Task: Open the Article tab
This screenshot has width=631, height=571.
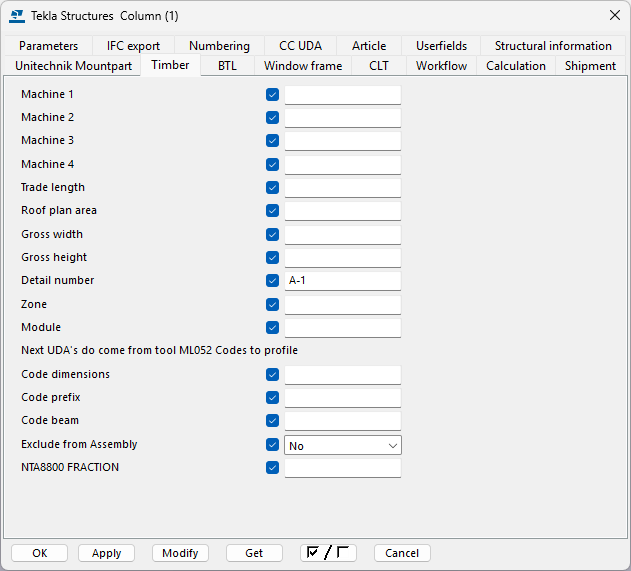Action: point(369,46)
